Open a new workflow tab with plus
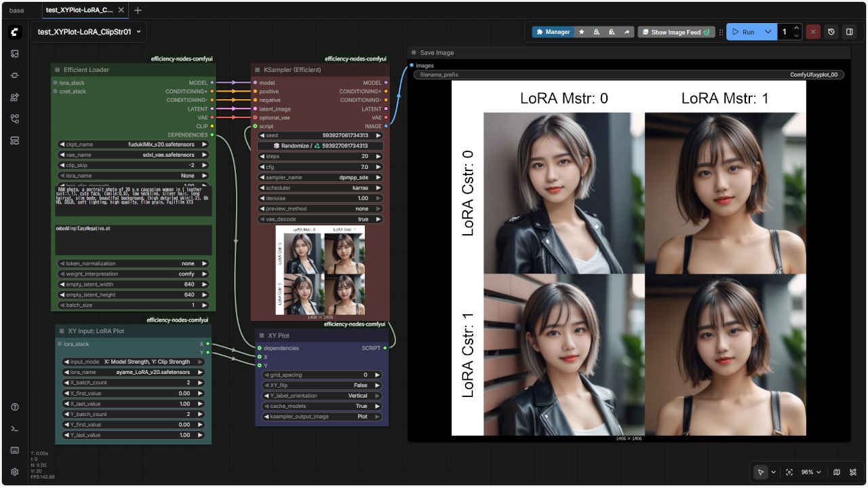The width and height of the screenshot is (868, 488). pyautogui.click(x=138, y=10)
